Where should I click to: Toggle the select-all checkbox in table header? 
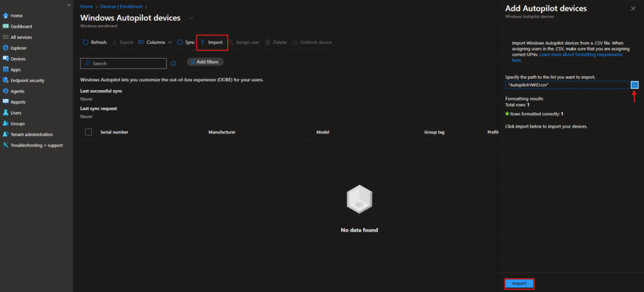[88, 132]
